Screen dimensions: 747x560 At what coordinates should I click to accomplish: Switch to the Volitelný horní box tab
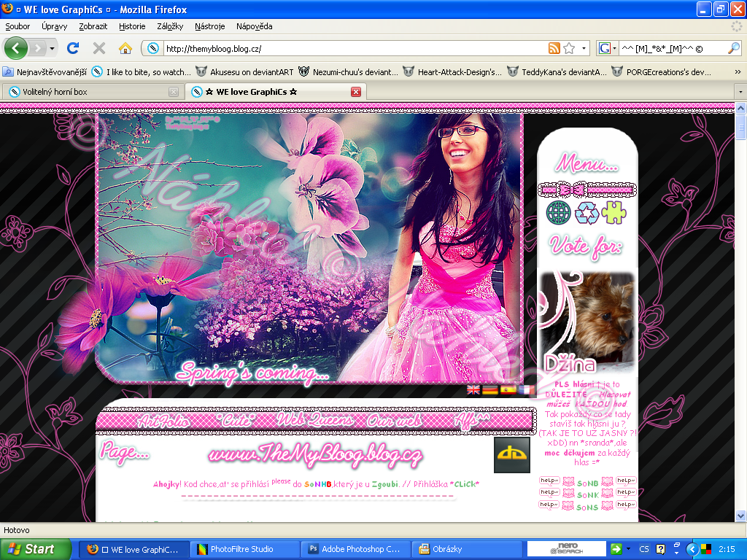pyautogui.click(x=86, y=92)
